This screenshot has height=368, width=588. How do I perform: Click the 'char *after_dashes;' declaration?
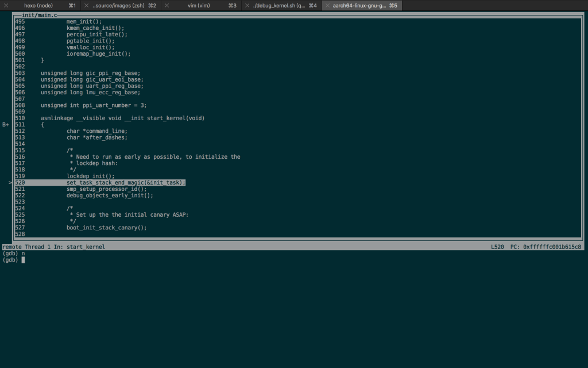[x=96, y=137]
